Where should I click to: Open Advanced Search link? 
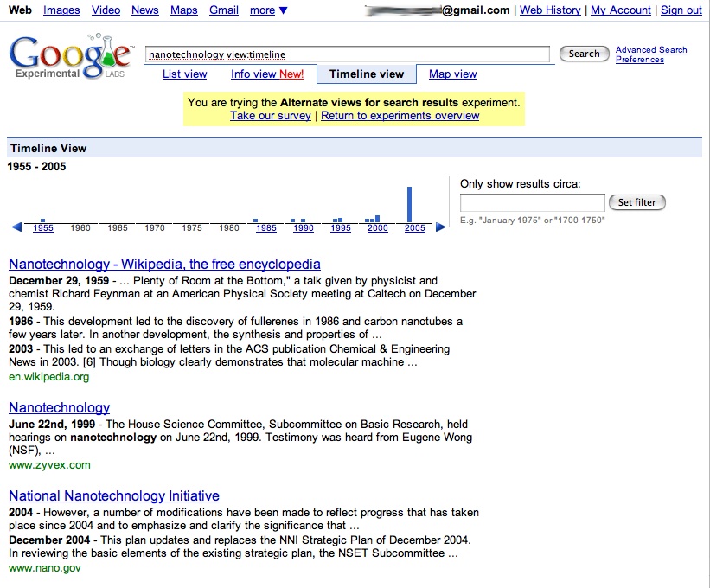651,50
